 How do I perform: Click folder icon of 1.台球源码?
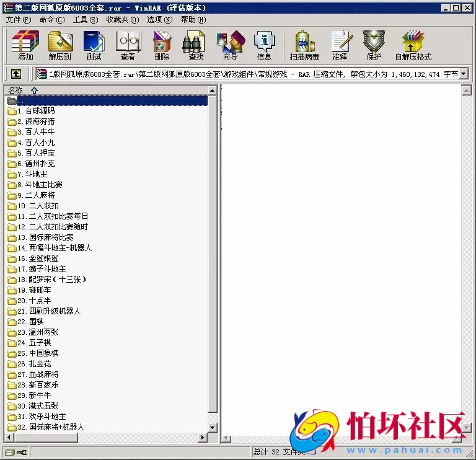(12, 111)
